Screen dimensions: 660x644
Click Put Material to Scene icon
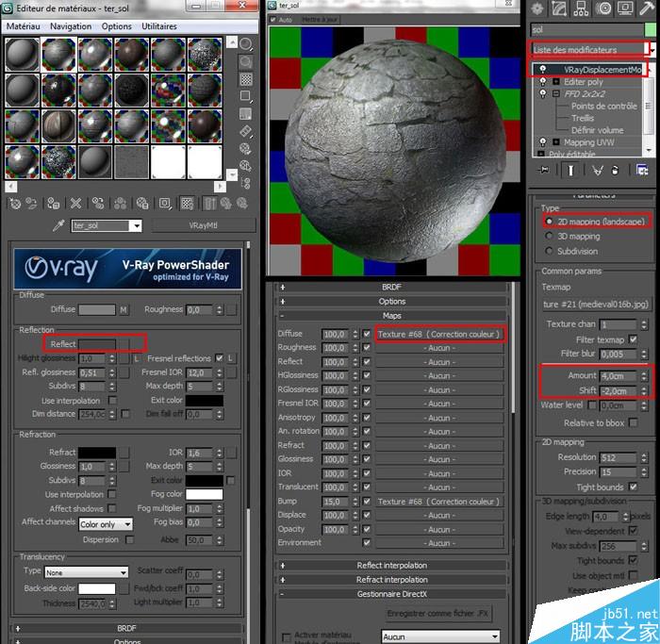31,205
